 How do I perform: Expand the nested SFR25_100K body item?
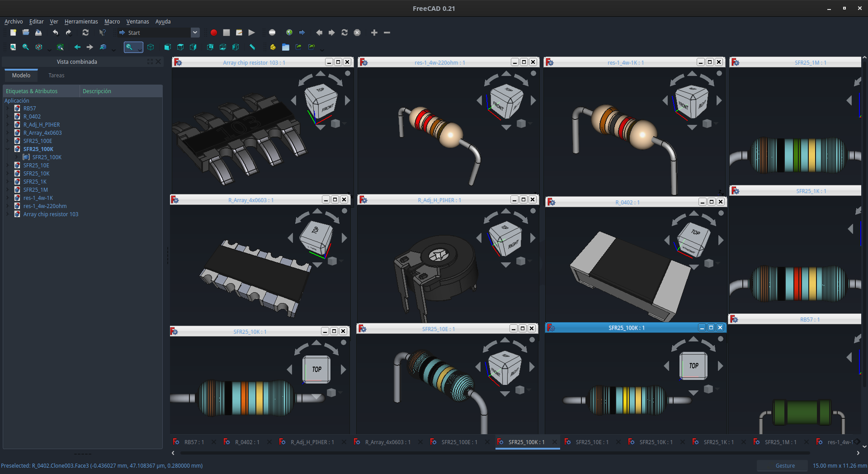coord(16,157)
